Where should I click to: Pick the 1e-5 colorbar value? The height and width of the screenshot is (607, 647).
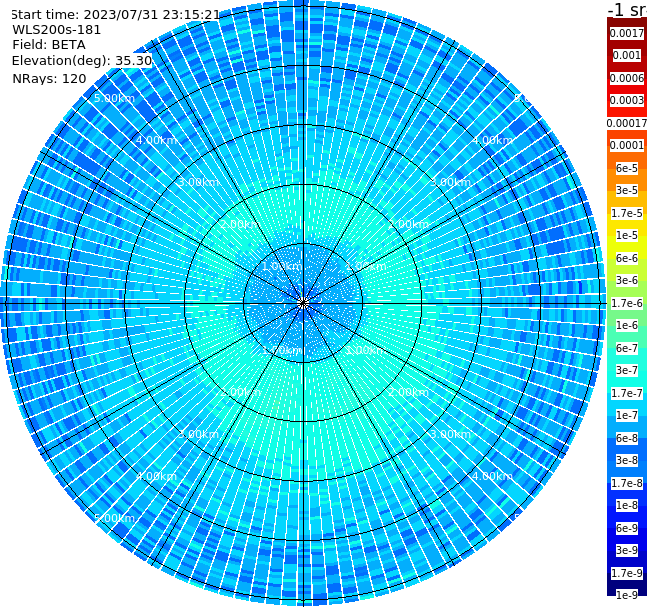coord(627,235)
